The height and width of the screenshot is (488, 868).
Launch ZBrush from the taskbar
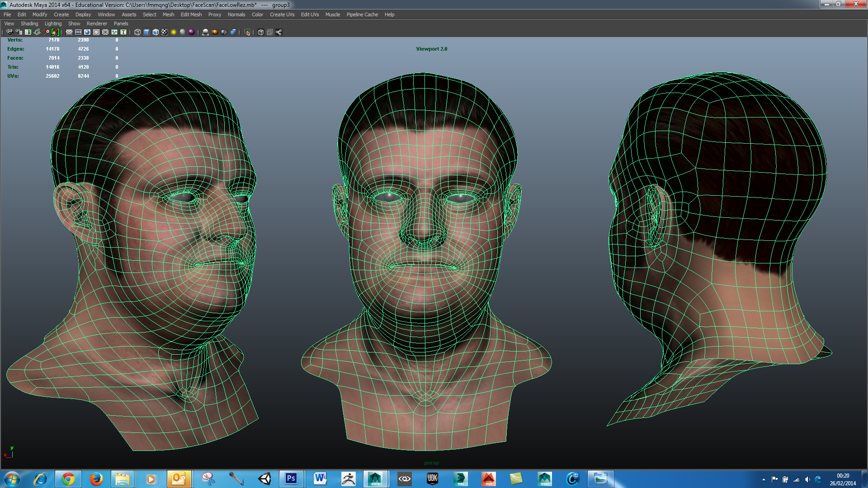point(348,479)
